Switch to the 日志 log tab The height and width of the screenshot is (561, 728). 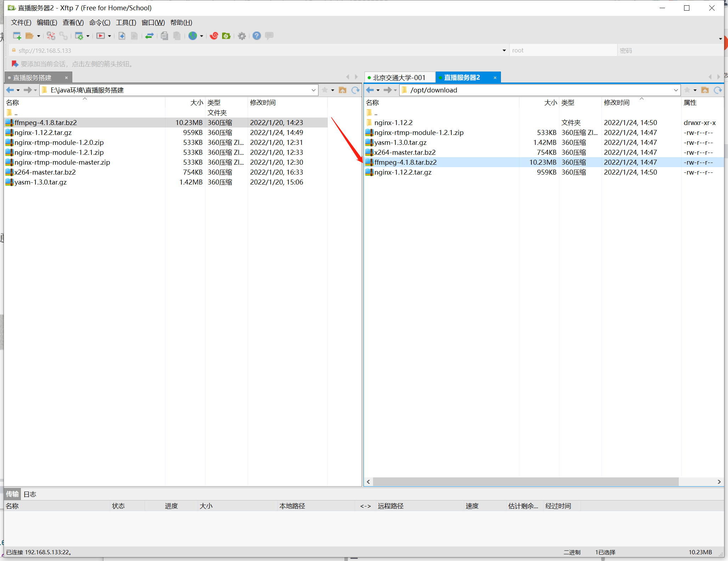[x=30, y=494]
